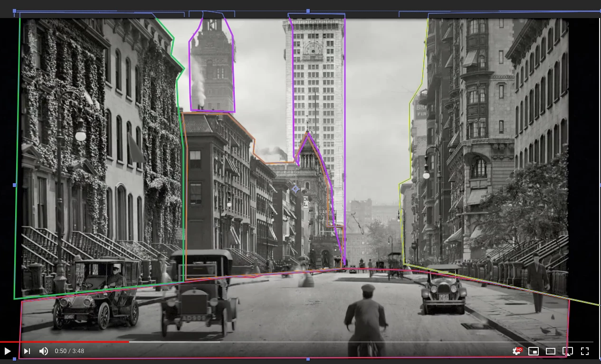
Task: Select bottom-center blue selection handle
Action: pyautogui.click(x=308, y=359)
